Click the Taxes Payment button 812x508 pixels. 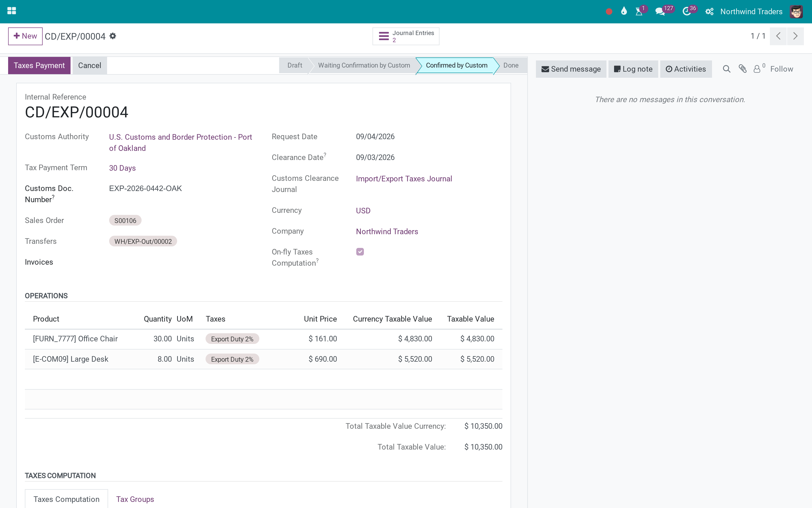(x=39, y=66)
